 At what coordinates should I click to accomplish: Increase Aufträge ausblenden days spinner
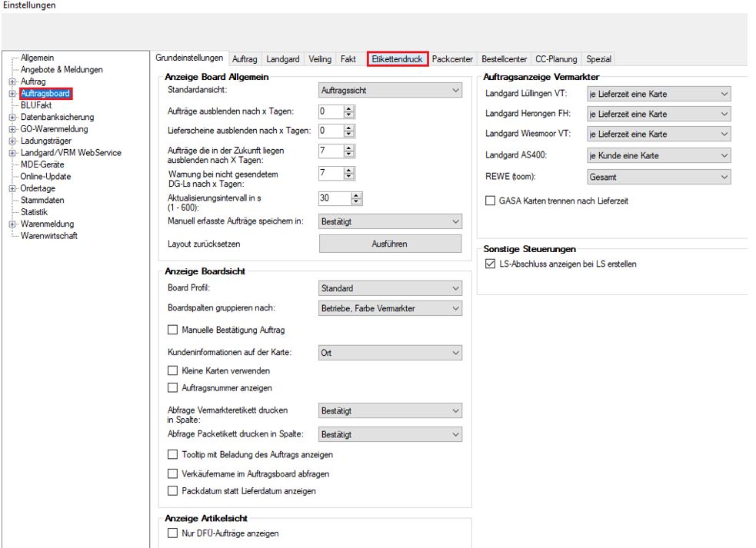348,108
